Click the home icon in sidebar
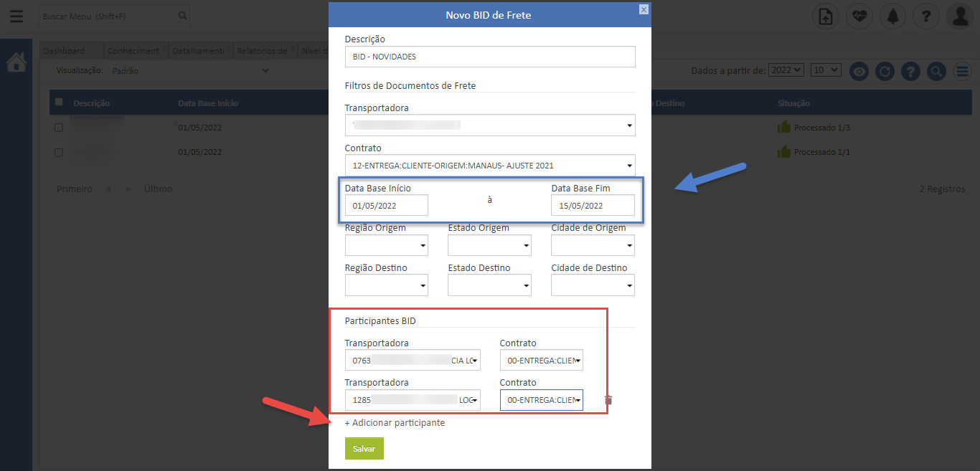The image size is (980, 471). coord(16,63)
